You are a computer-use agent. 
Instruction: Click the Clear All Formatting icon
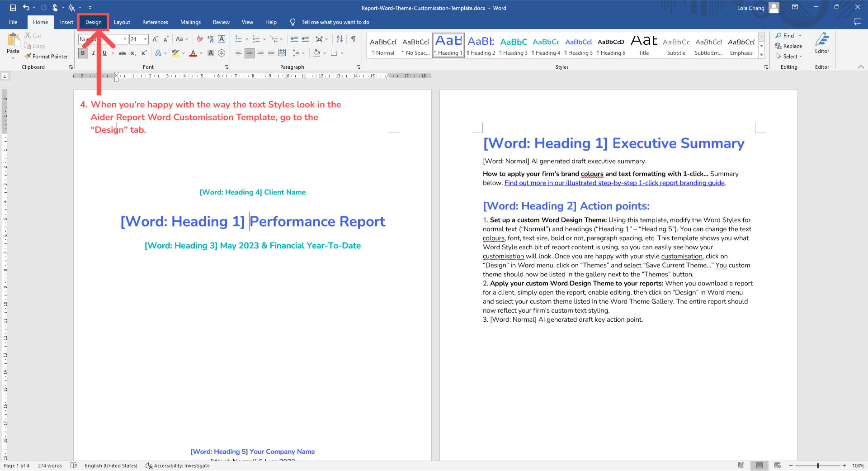[x=199, y=39]
